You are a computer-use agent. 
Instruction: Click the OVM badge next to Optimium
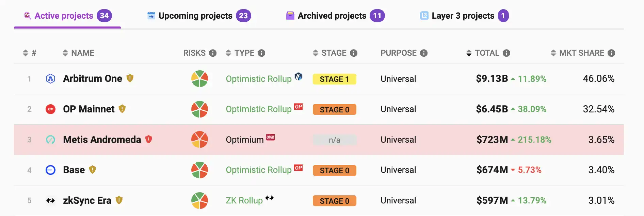pos(270,137)
